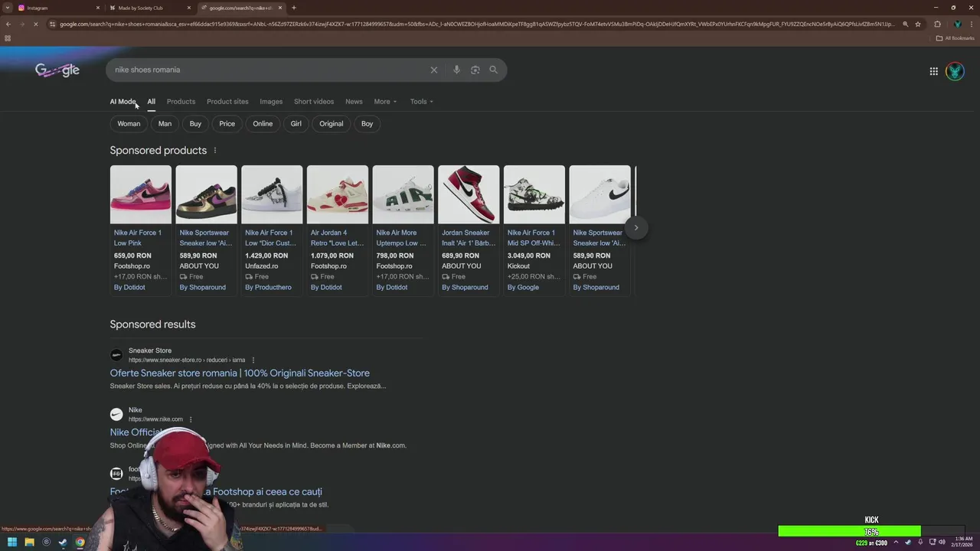980x551 pixels.
Task: Open Nike Air Force 1 Low Dior link
Action: (x=270, y=238)
